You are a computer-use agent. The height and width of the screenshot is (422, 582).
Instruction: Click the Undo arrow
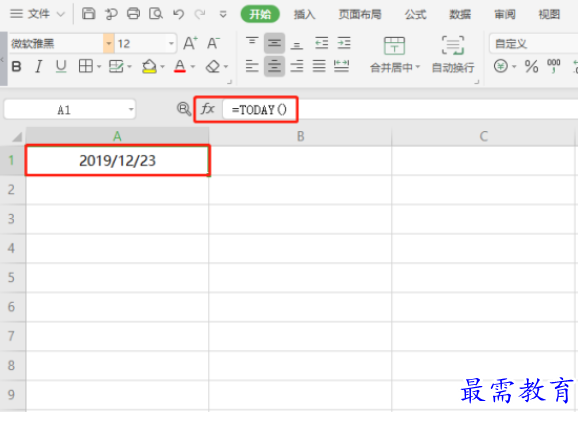pyautogui.click(x=179, y=14)
